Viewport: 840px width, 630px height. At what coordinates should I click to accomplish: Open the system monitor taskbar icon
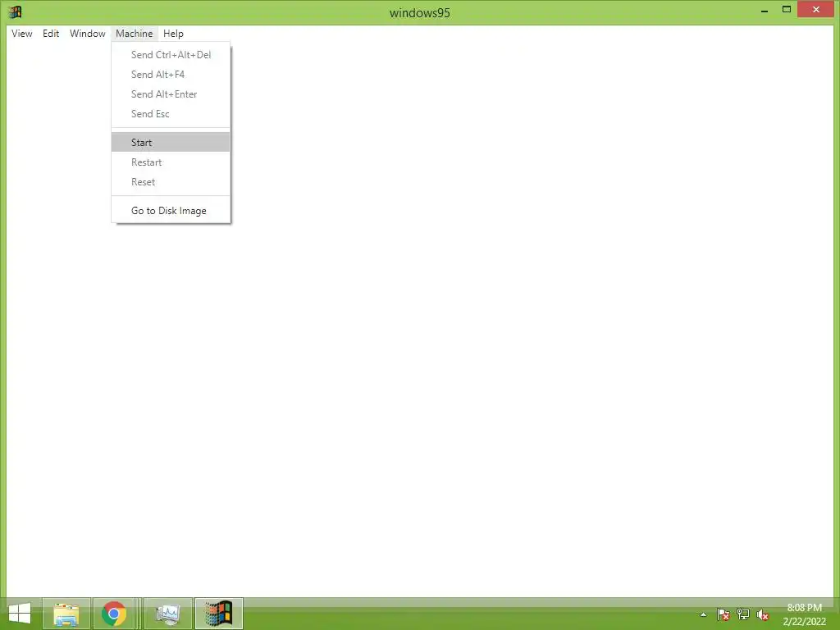pos(167,614)
